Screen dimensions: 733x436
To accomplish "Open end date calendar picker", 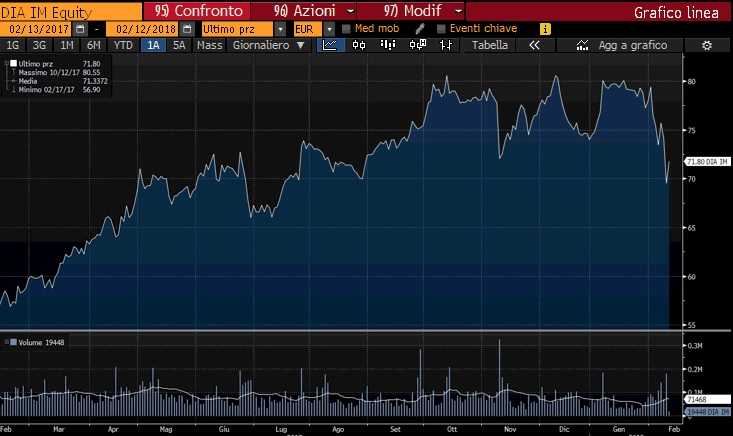I will (x=187, y=29).
